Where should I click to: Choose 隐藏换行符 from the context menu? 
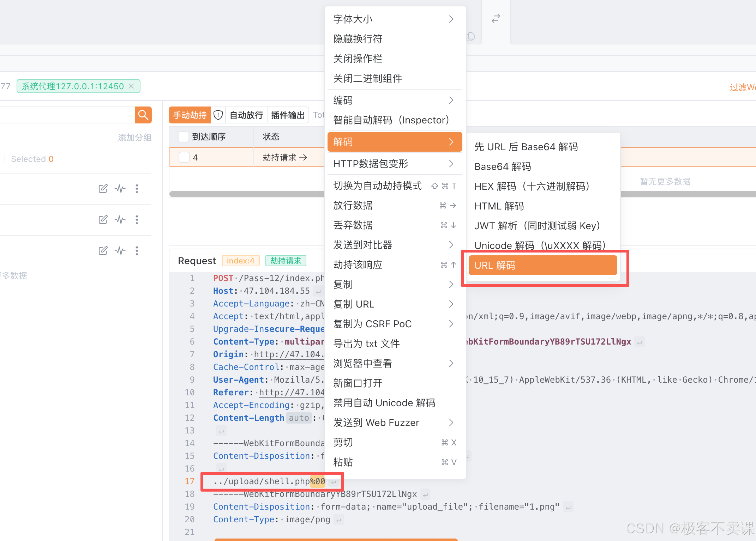(x=395, y=39)
